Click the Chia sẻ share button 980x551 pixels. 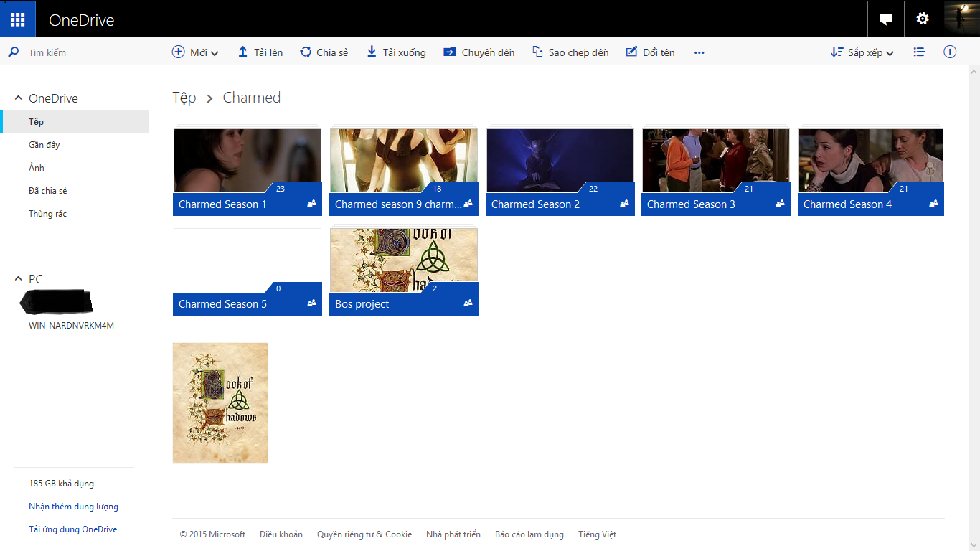(x=324, y=52)
